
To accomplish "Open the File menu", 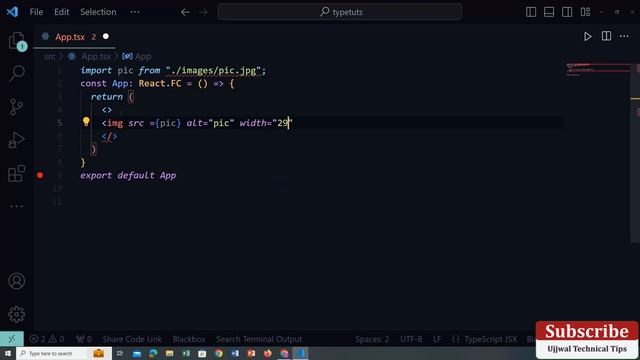I will (36, 12).
